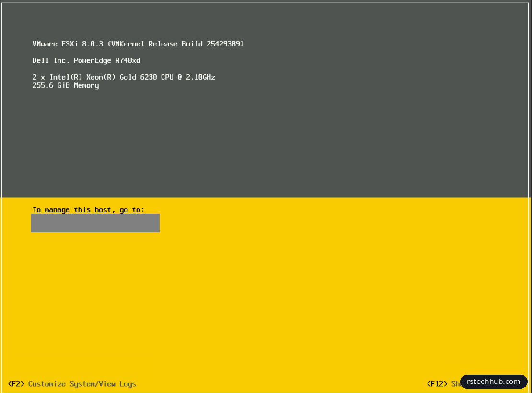Click the Intel Xeon Gold 6230 CPU line

tap(124, 77)
